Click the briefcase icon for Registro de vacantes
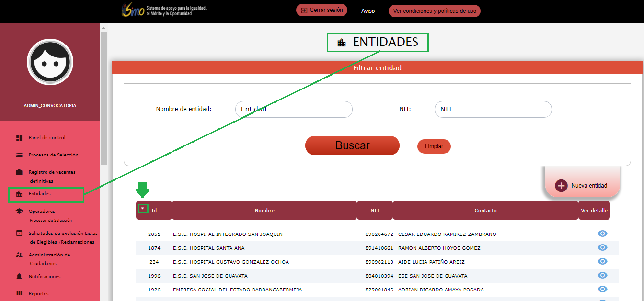Viewport: 644px width, 301px height. [x=19, y=172]
